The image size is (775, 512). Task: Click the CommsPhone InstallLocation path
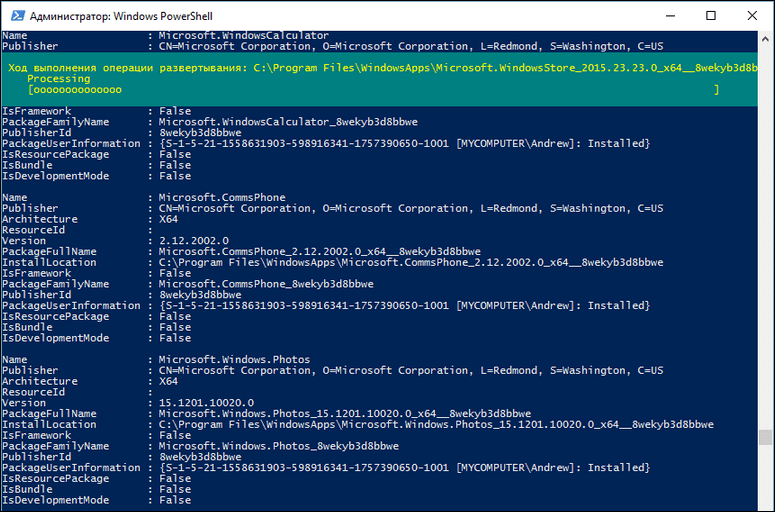pos(411,263)
